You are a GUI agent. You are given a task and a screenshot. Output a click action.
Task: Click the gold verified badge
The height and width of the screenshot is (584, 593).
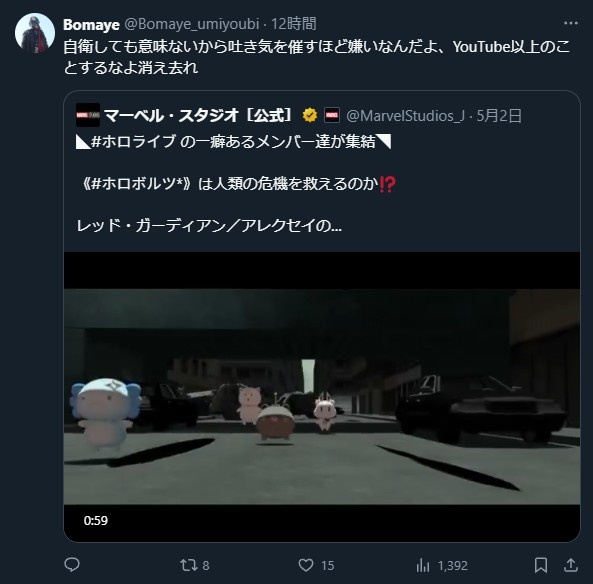(310, 115)
